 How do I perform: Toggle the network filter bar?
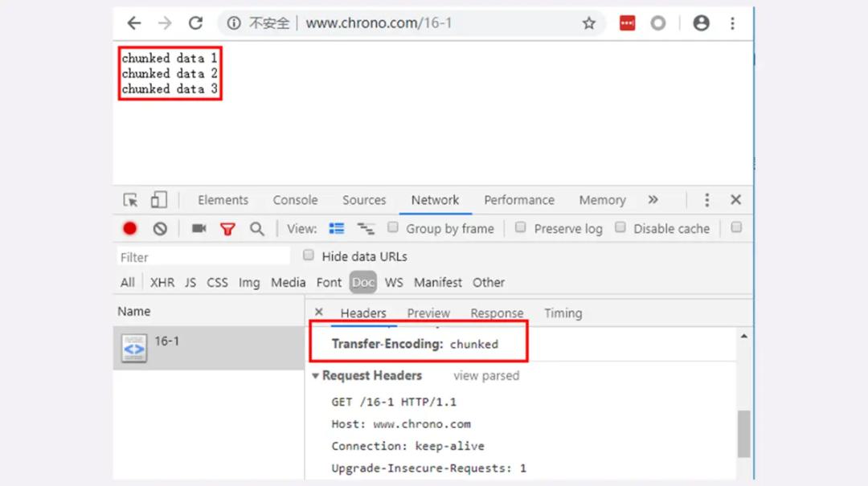(227, 229)
